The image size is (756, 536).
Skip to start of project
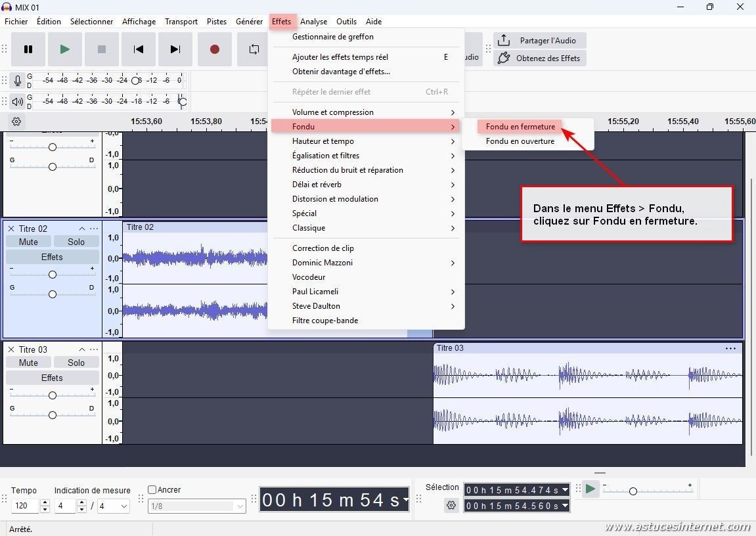[x=139, y=49]
